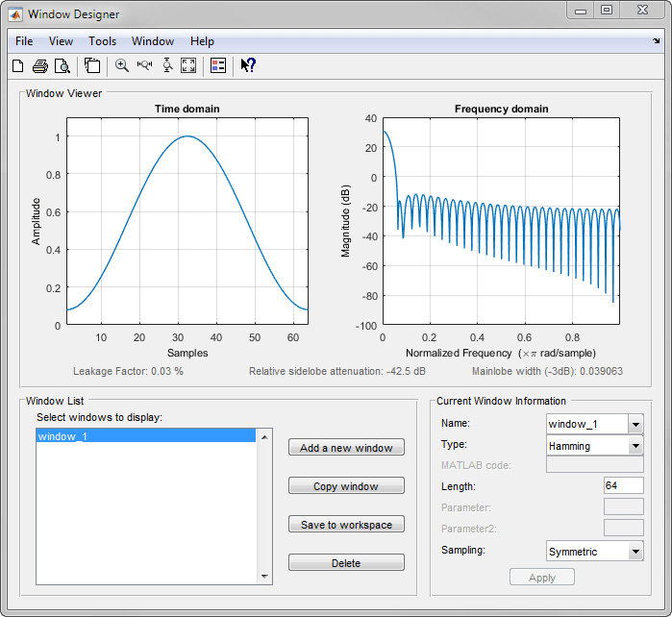The width and height of the screenshot is (672, 617).
Task: Expand the Type dropdown showing Hamming
Action: click(635, 446)
